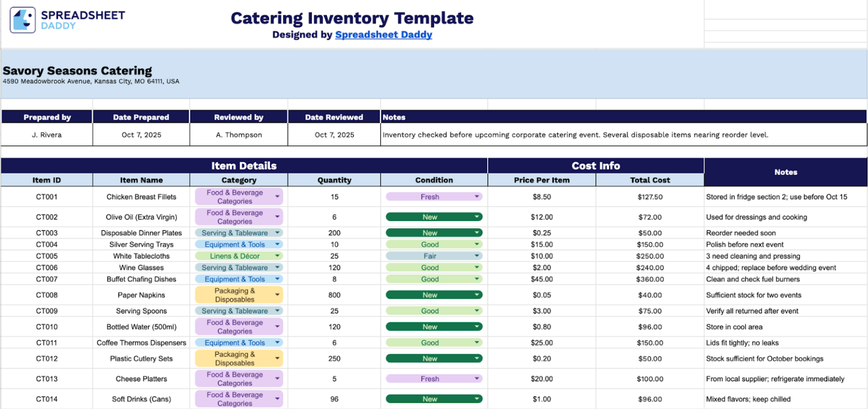Select the Item ID column header
This screenshot has width=868, height=409.
click(x=46, y=180)
